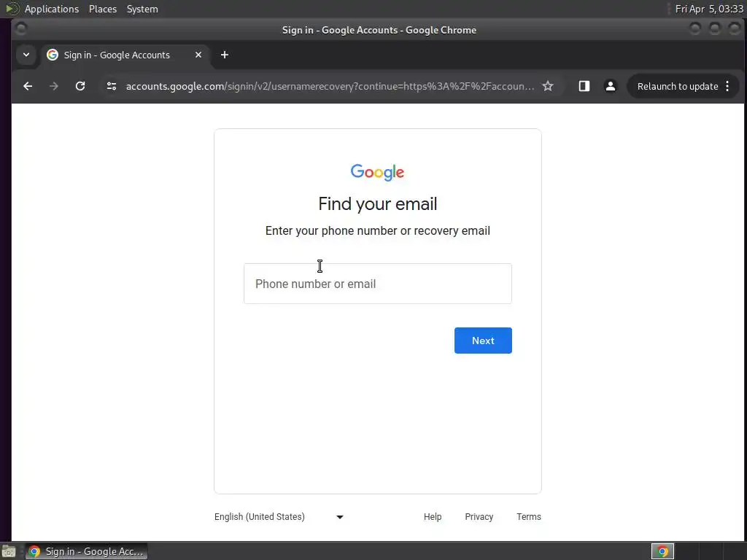Go back to the previous page

(x=28, y=86)
